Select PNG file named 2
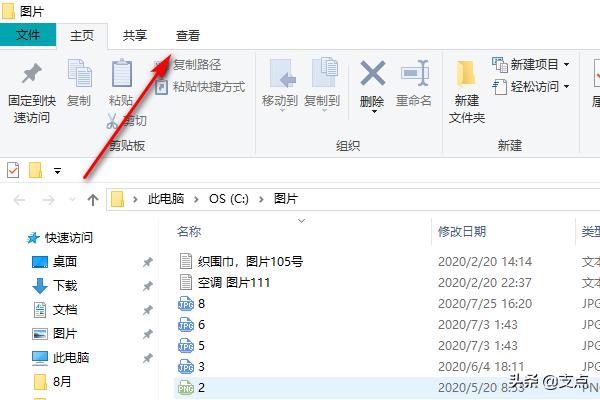This screenshot has width=600, height=400. click(x=201, y=387)
